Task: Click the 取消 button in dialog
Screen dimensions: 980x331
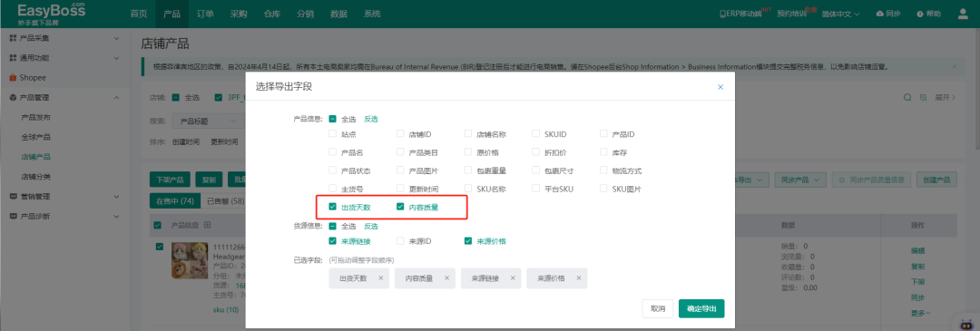Action: [658, 308]
